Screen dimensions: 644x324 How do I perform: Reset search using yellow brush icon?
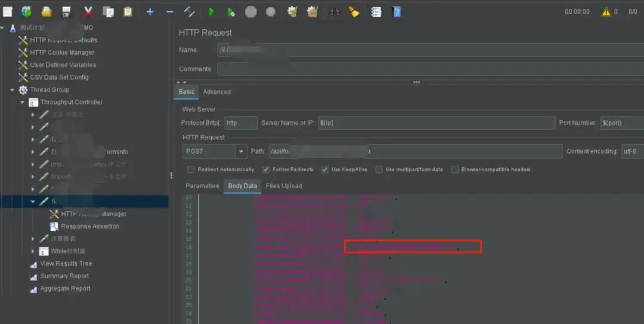point(354,12)
